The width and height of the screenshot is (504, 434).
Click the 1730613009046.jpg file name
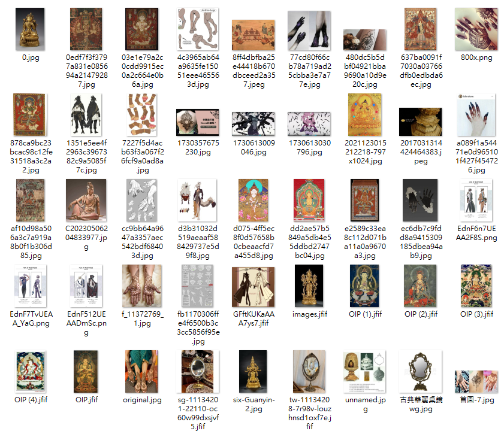pyautogui.click(x=253, y=147)
